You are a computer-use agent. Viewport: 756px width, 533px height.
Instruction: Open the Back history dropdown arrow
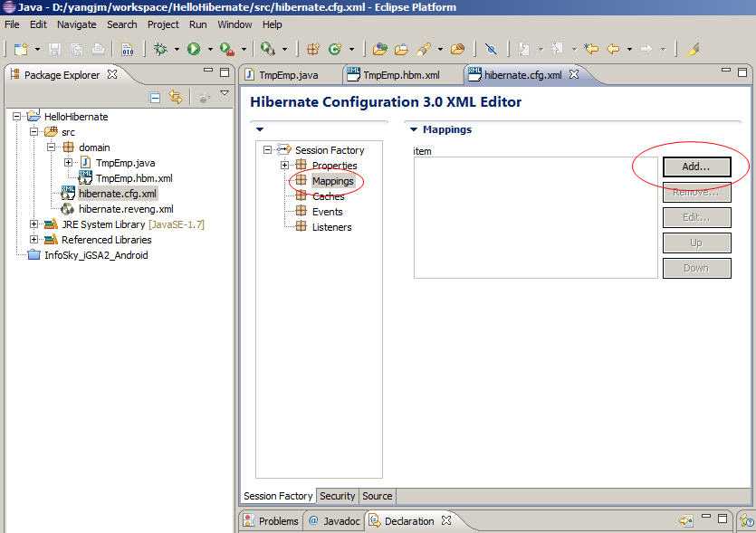[x=629, y=49]
